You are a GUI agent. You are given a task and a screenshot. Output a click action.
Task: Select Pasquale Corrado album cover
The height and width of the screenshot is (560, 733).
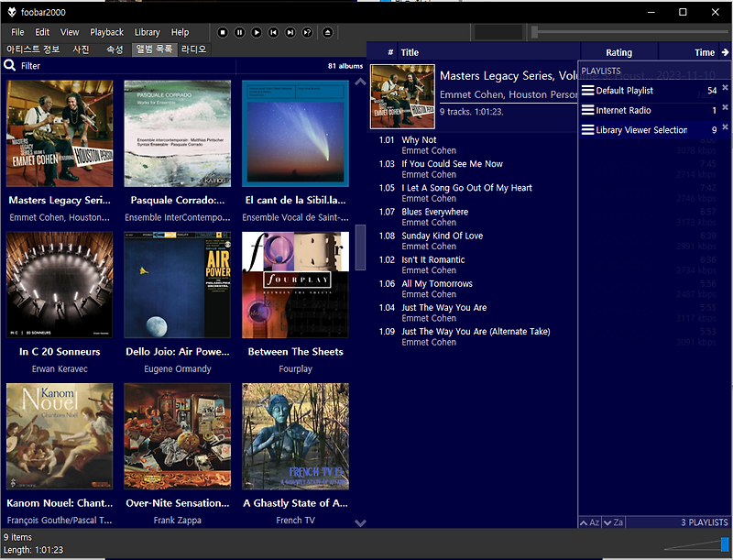177,133
